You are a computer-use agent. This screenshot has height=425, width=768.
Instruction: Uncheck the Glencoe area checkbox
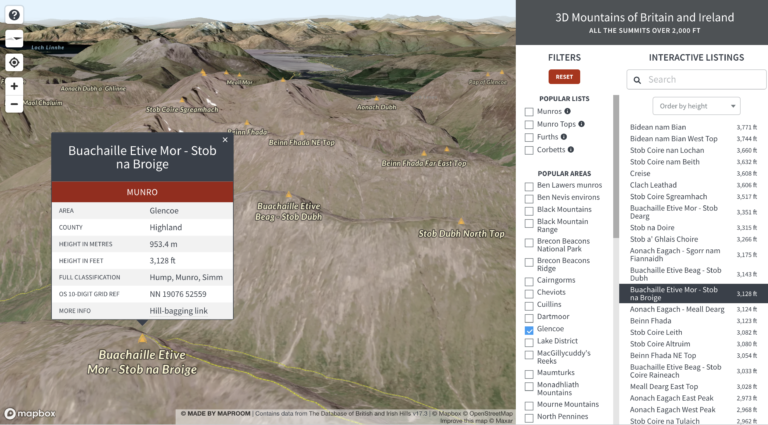tap(529, 331)
